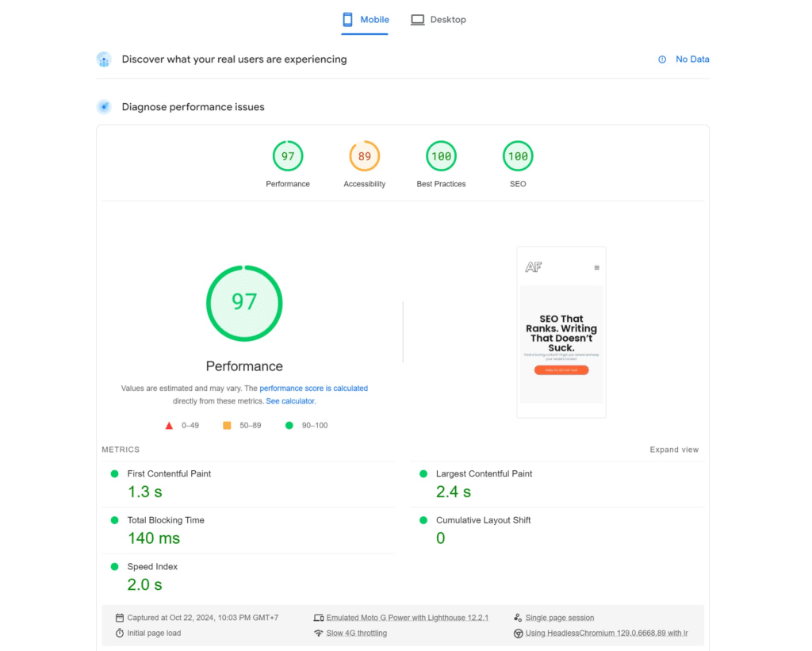This screenshot has width=812, height=651.
Task: Click the Chromium browser icon
Action: click(x=518, y=634)
